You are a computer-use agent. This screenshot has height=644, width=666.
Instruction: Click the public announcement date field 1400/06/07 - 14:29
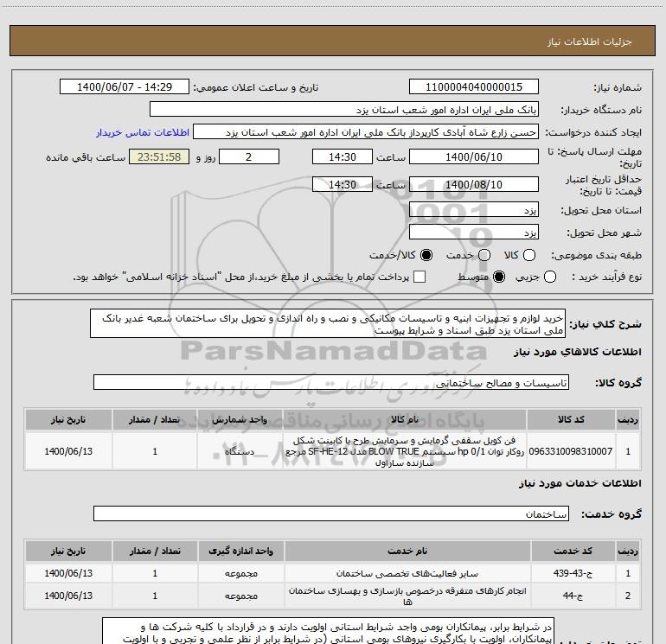click(124, 86)
